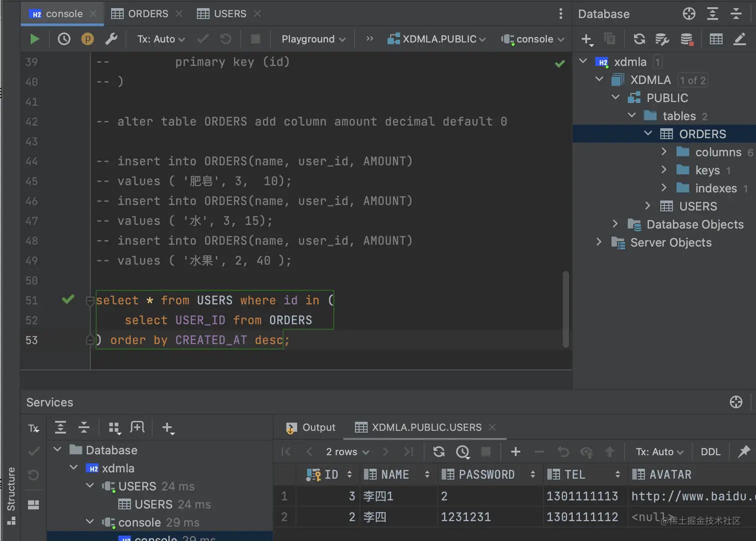Click the Services panel target icon
Screen dimensions: 756x541
pos(736,402)
